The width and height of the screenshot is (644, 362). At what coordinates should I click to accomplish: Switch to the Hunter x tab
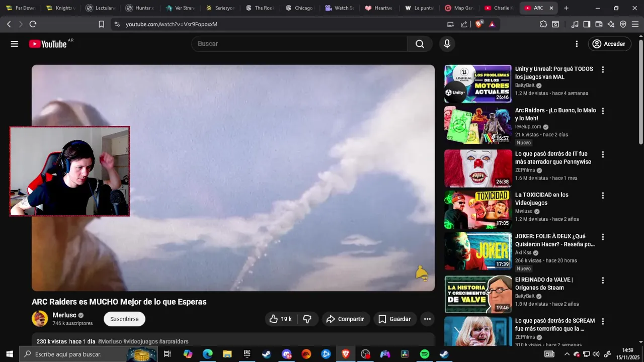[140, 8]
